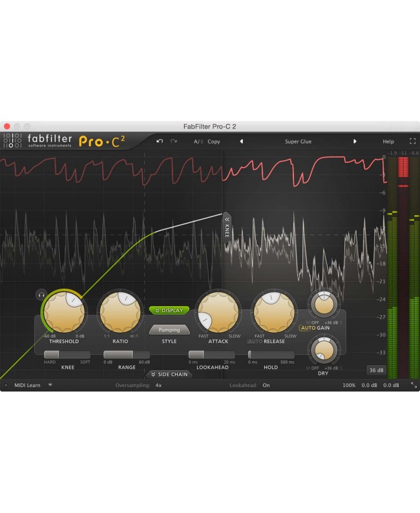This screenshot has height=513, width=420.
Task: Close the window with the red button
Action: tap(7, 126)
